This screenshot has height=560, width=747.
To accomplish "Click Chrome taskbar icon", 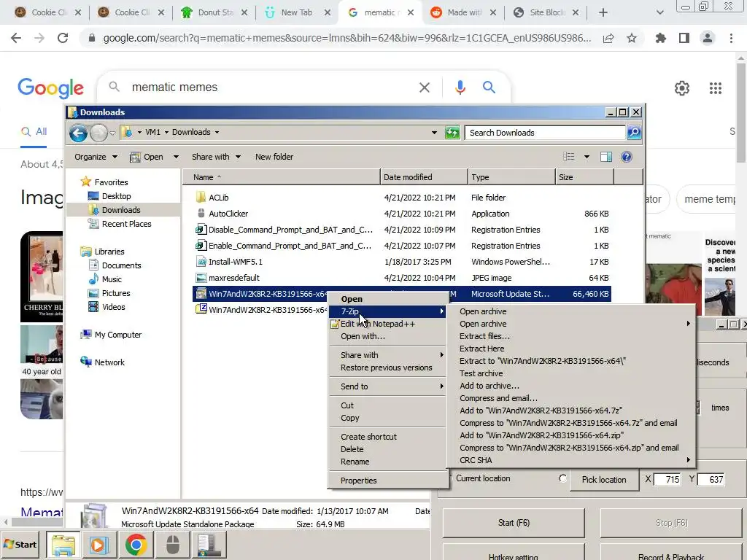I will coord(136,545).
